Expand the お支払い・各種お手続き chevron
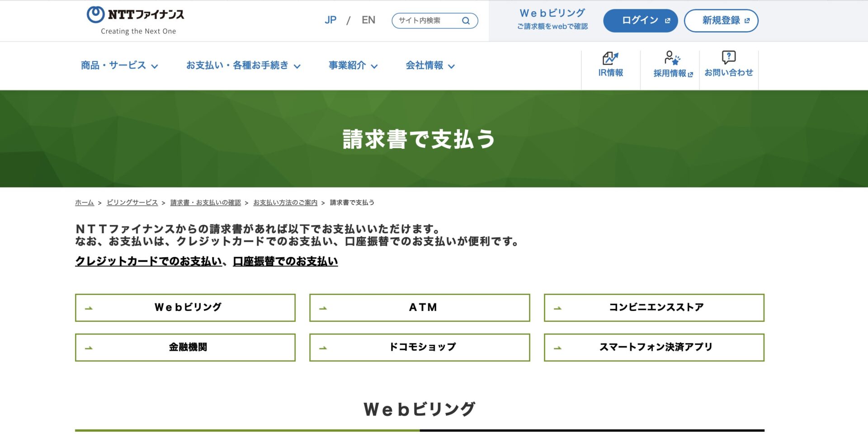The height and width of the screenshot is (439, 868). (297, 66)
